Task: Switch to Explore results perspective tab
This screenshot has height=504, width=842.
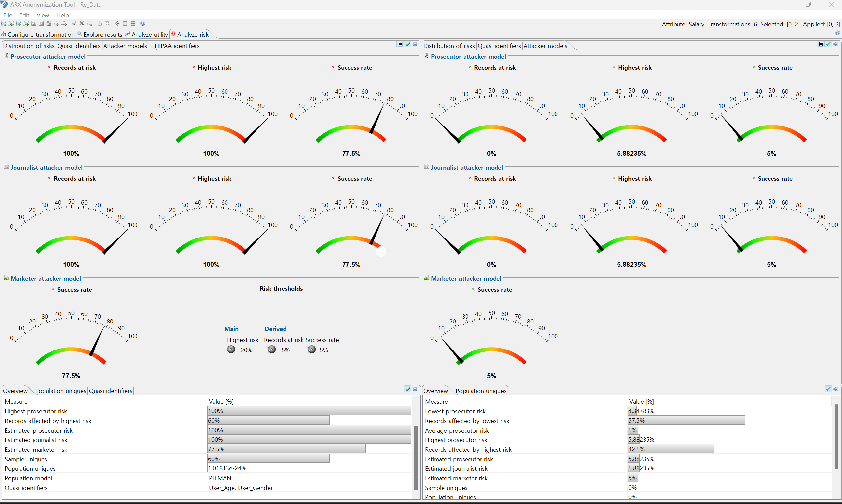Action: click(x=102, y=34)
